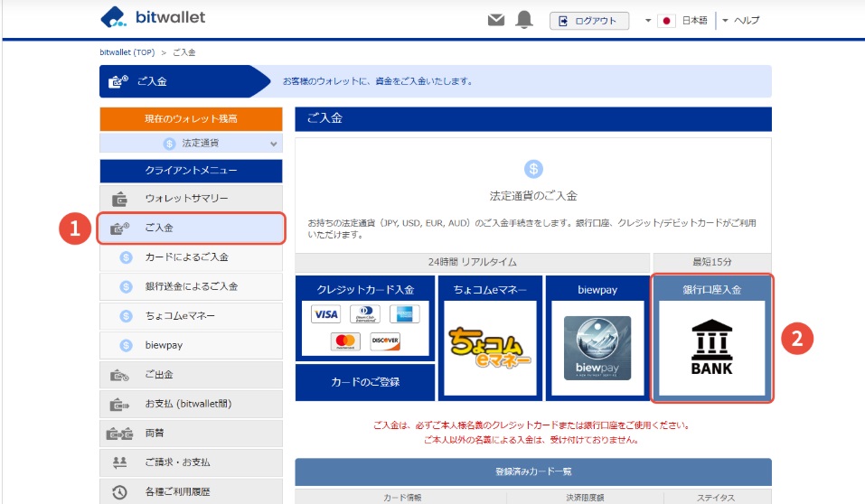This screenshot has height=504, width=865.
Task: Click the withdrawal icon beside ご出金
Action: coord(119,376)
